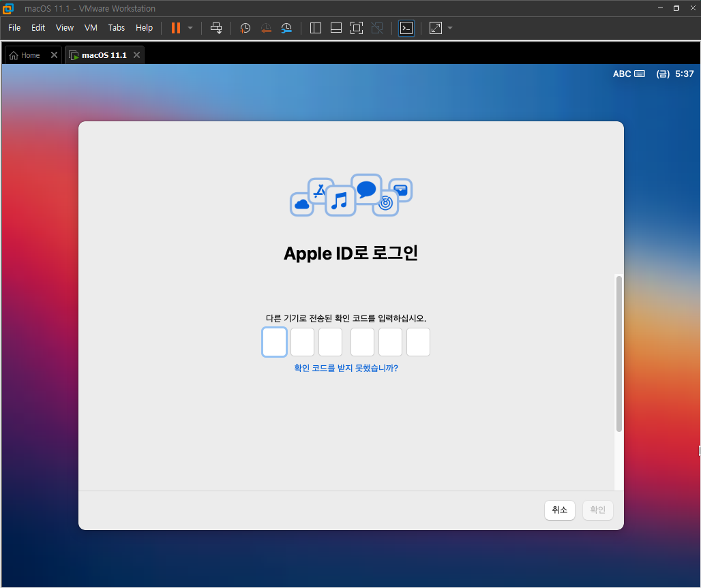The image size is (701, 588).
Task: Click the 확인 (Confirm) button
Action: point(598,510)
